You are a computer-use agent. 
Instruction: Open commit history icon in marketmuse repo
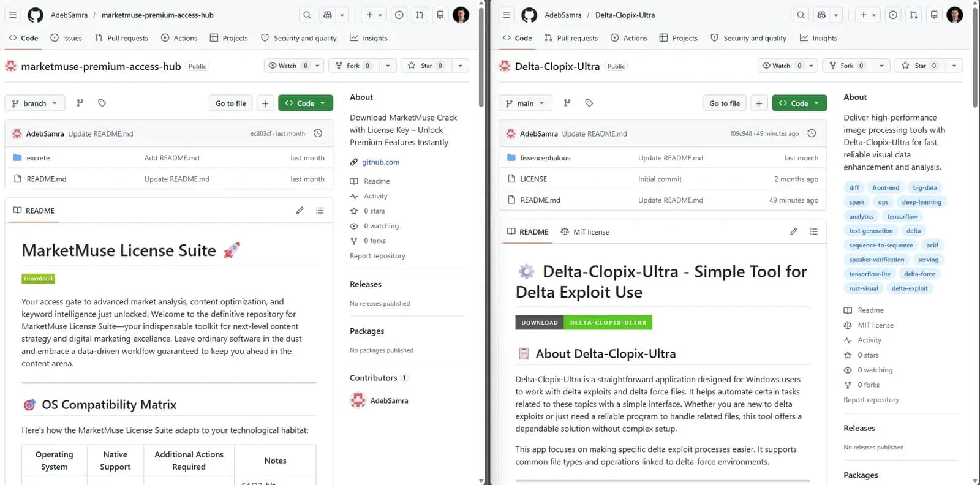coord(318,133)
